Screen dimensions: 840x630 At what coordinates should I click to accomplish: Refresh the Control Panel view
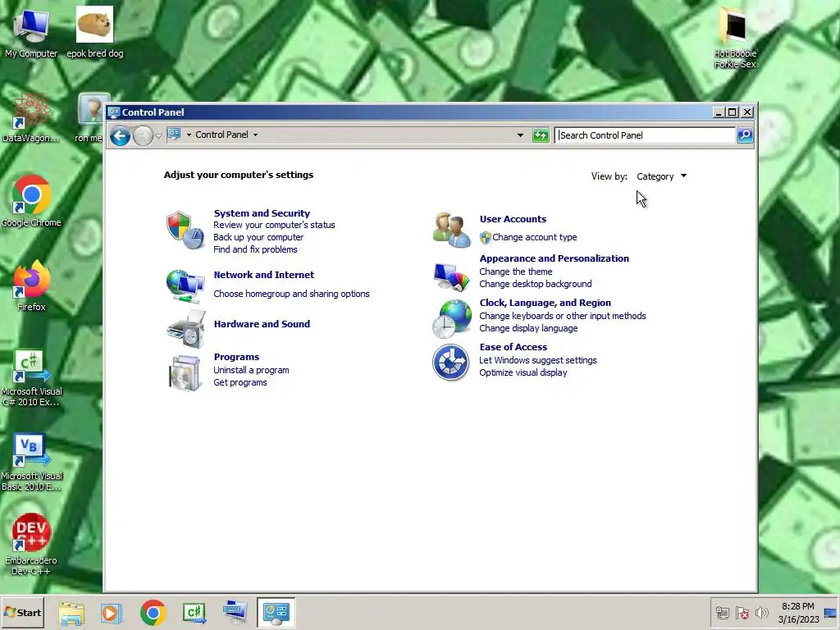(x=541, y=135)
